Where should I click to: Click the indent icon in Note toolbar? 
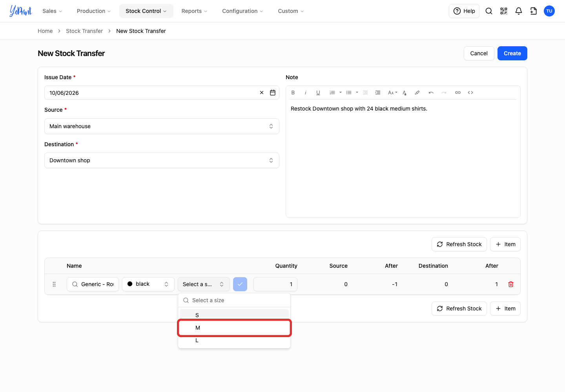click(x=378, y=93)
